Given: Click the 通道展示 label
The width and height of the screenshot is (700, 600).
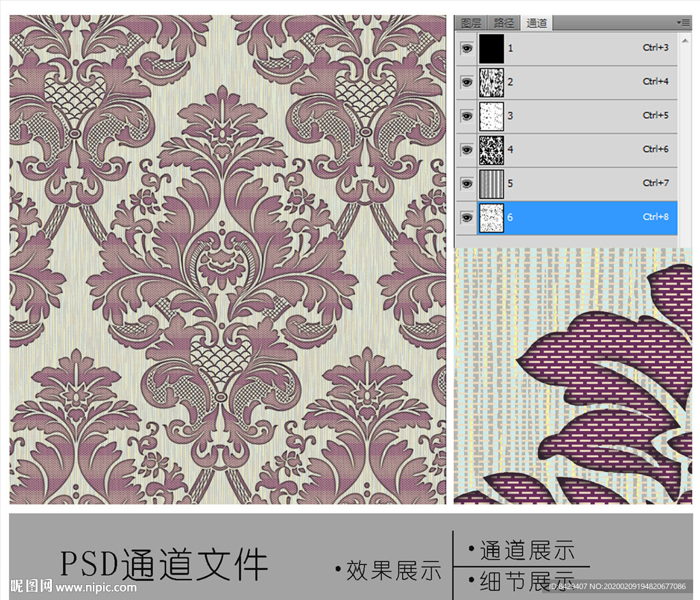Looking at the screenshot, I should pos(527,550).
